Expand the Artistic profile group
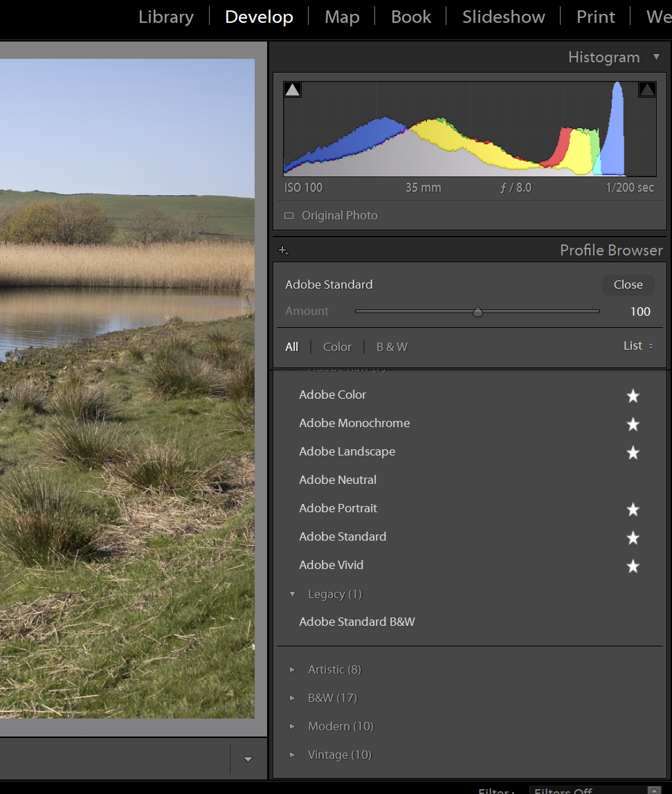Image resolution: width=672 pixels, height=794 pixels. coord(293,669)
